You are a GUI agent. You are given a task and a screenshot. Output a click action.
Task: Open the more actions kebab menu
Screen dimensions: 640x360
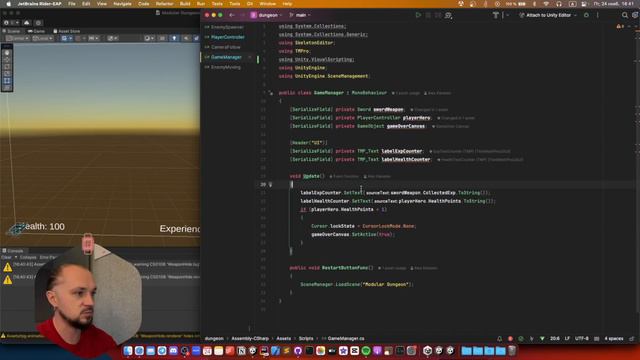pos(598,15)
